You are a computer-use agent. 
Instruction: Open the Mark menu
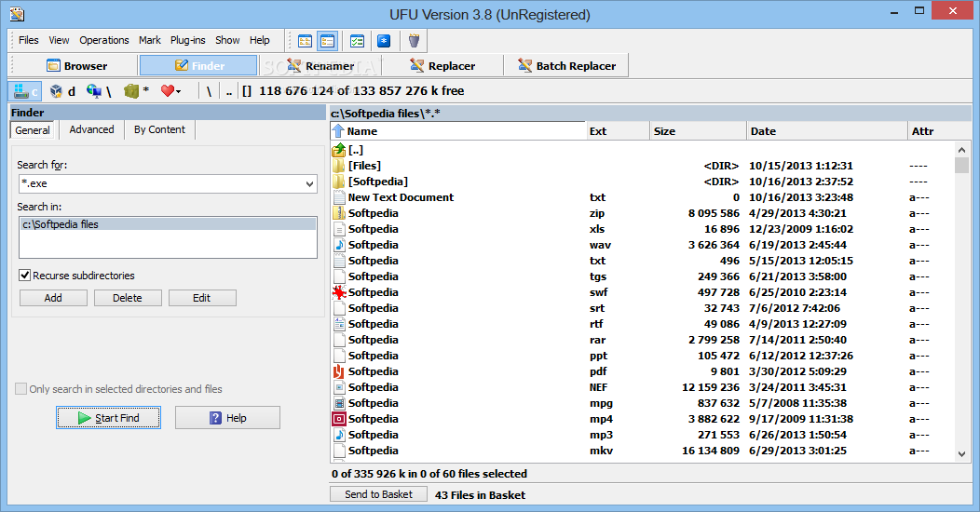click(x=149, y=40)
